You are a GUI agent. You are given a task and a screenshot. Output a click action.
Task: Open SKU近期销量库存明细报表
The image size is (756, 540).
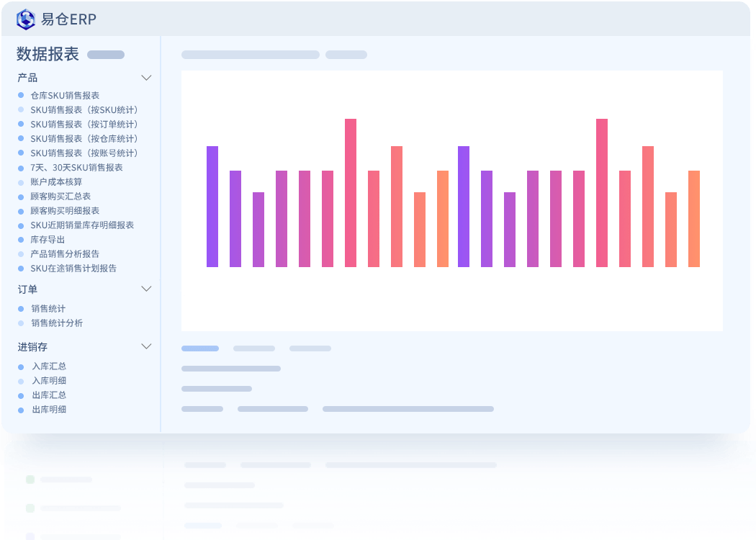[x=82, y=225]
